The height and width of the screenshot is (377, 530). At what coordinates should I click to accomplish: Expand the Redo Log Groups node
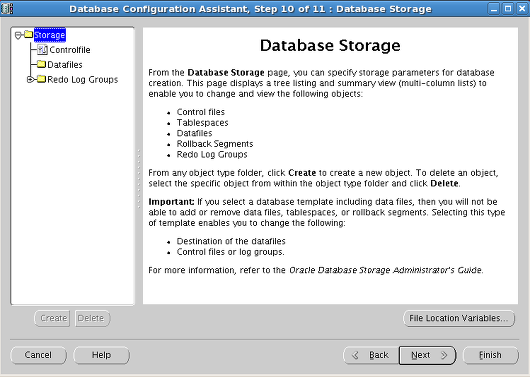(30, 79)
